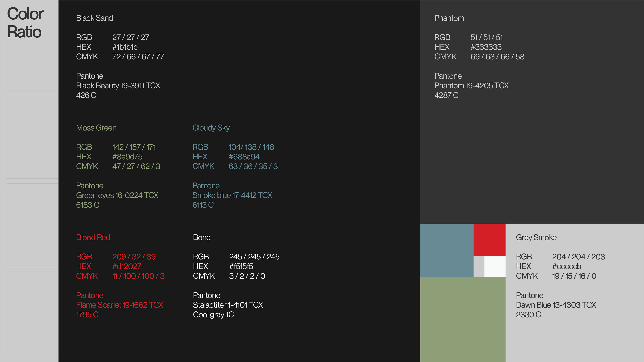The image size is (644, 362).
Task: Click 'Flame Scarlet 19-1662 TCX' Pantone name
Action: (x=120, y=305)
